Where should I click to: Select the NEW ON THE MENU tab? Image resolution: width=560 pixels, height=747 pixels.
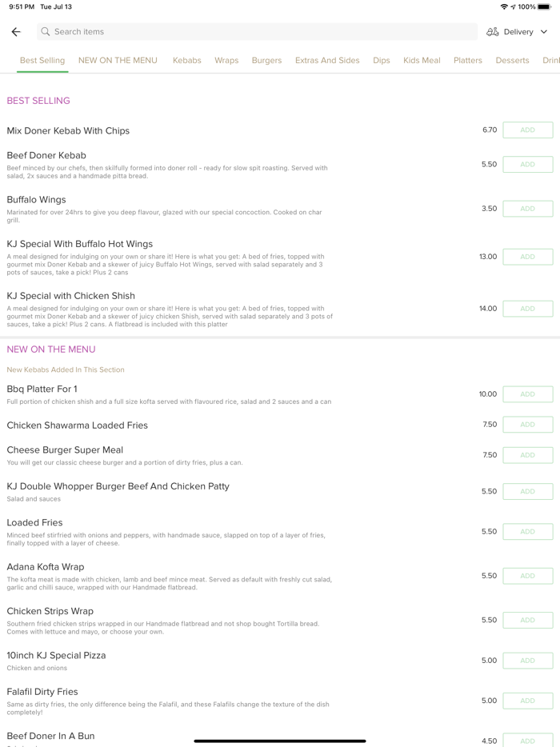(118, 60)
